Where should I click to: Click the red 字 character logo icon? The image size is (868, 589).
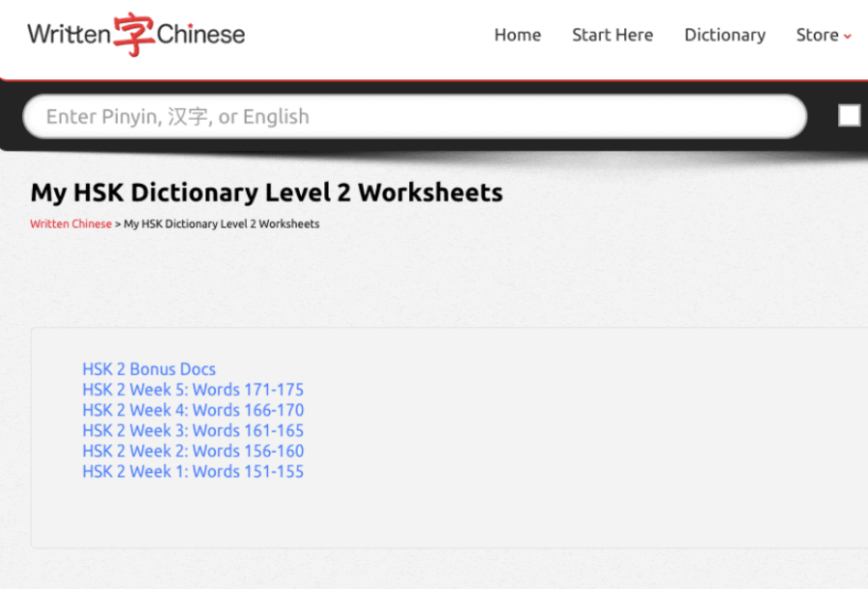point(134,35)
